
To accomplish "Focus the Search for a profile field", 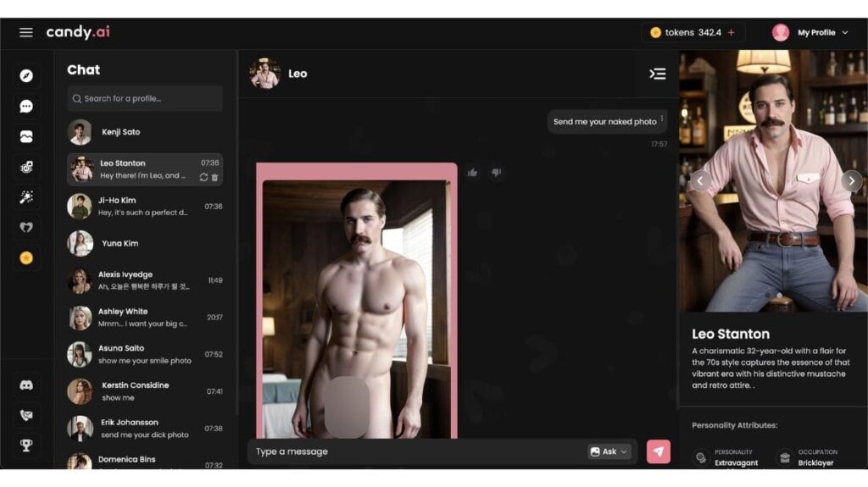I will tap(144, 98).
